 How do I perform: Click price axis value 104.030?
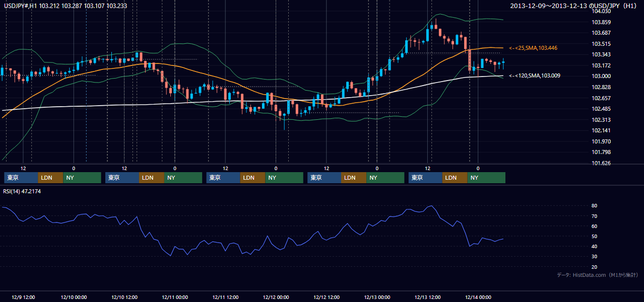point(601,11)
